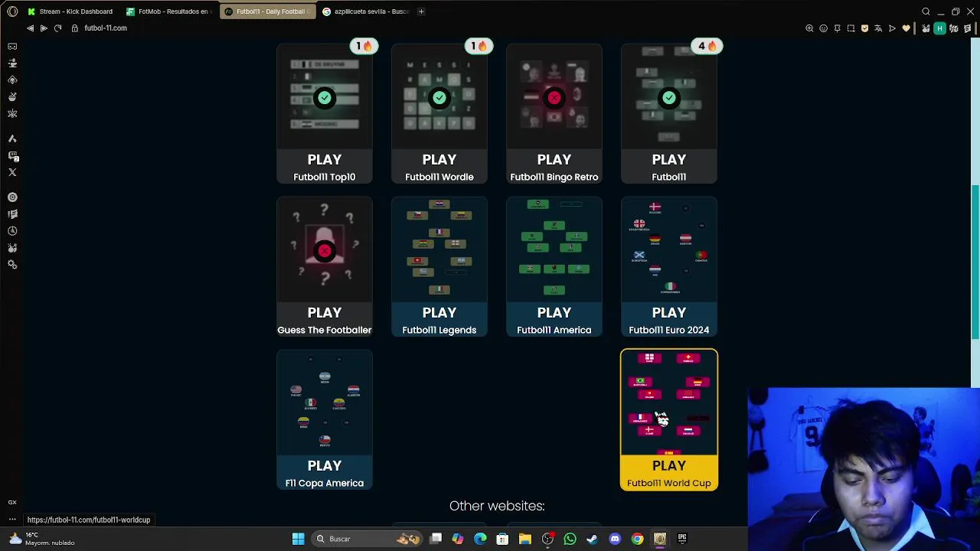Open the GX settings icon at sidebar bottom

pyautogui.click(x=12, y=502)
